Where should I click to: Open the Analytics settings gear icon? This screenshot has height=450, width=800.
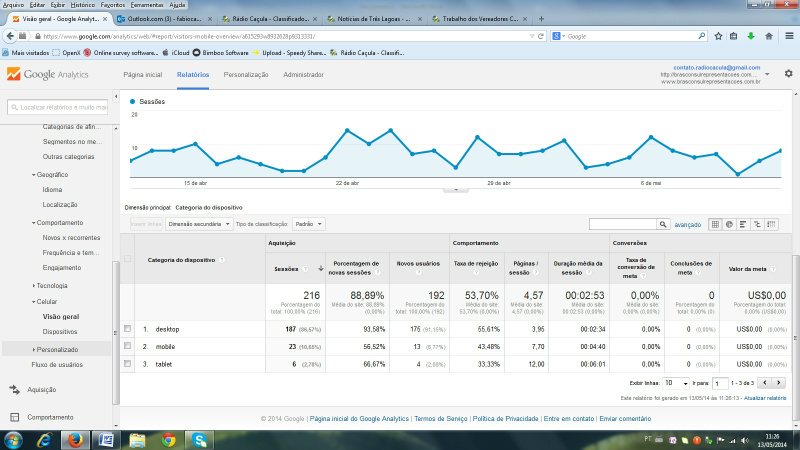(x=788, y=74)
